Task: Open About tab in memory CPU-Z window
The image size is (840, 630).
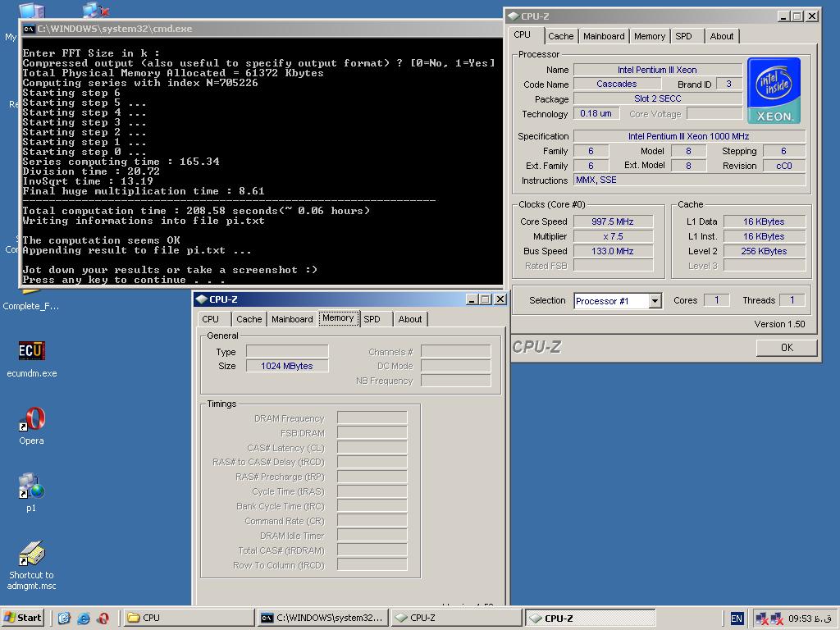Action: coord(410,319)
